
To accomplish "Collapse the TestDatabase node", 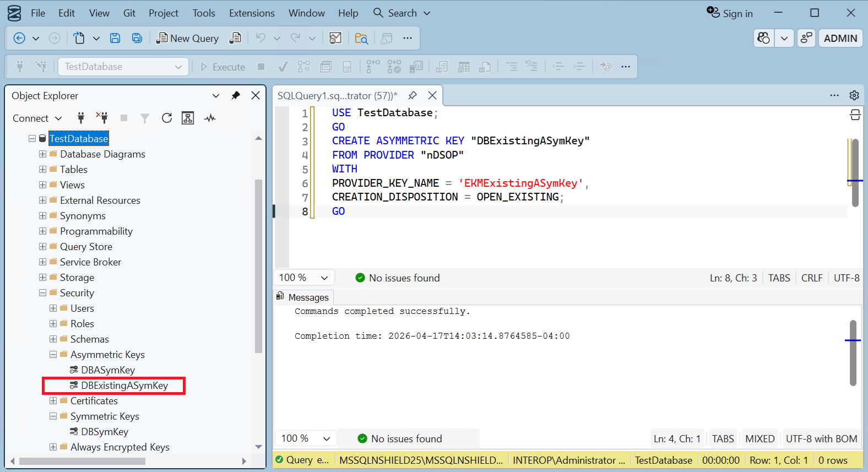I will pyautogui.click(x=32, y=139).
